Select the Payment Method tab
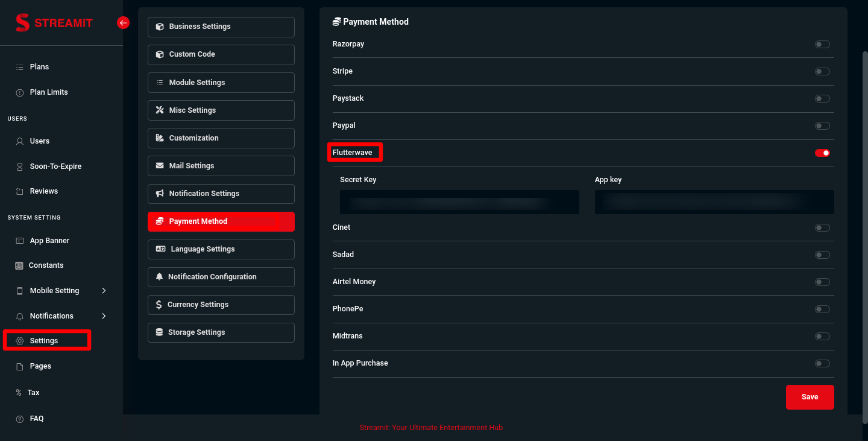Image resolution: width=868 pixels, height=441 pixels. (x=221, y=221)
